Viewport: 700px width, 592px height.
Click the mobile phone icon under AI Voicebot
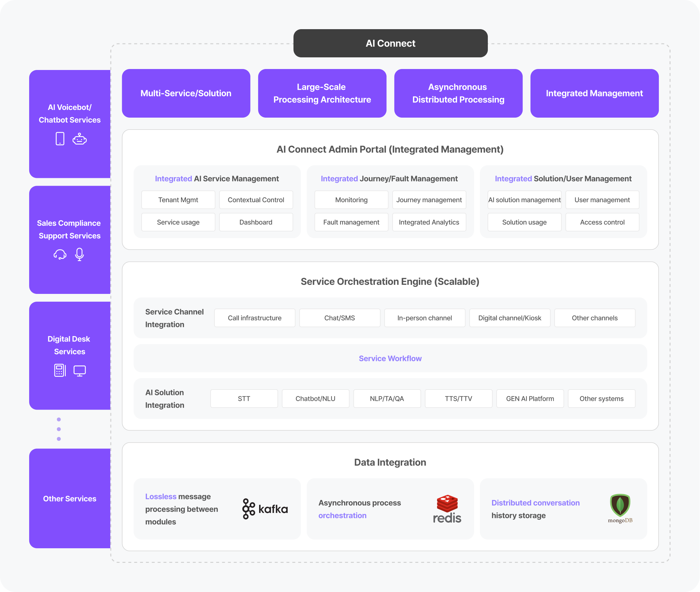coord(60,139)
